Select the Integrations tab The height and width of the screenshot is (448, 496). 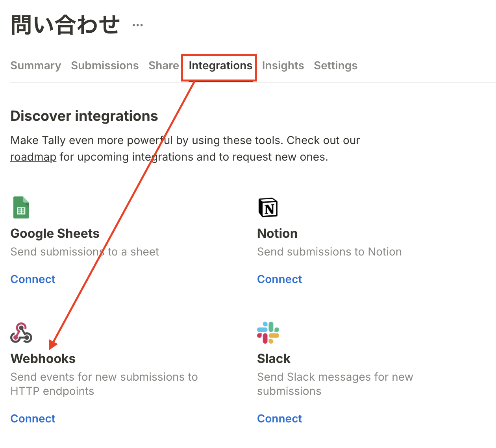point(220,66)
